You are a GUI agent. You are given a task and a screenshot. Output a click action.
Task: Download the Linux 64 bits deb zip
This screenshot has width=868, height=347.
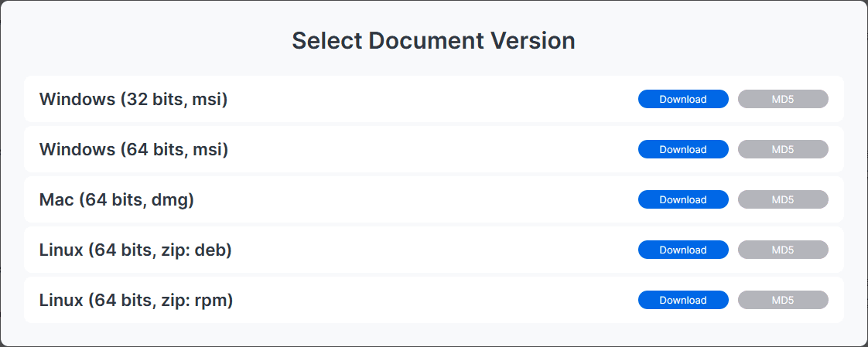pyautogui.click(x=683, y=250)
